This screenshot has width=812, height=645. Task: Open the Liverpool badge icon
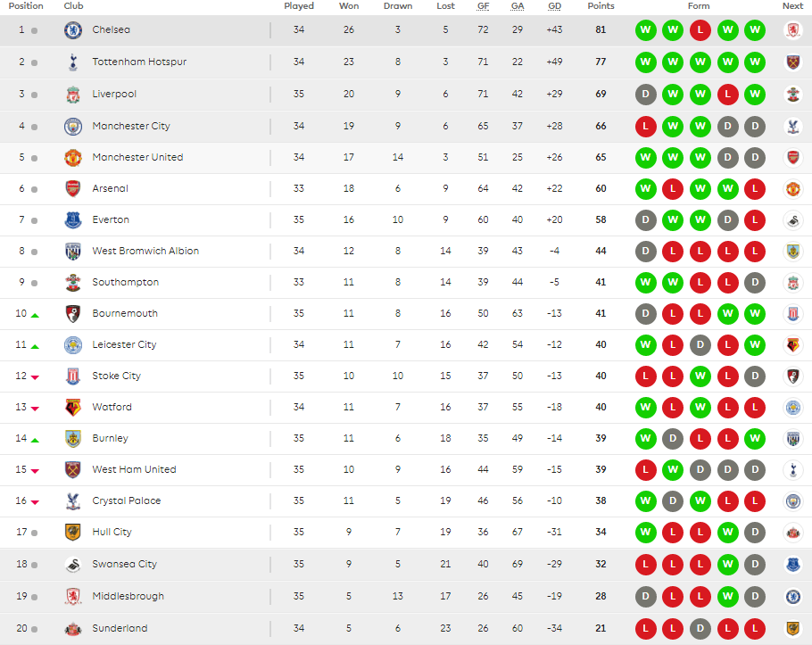pos(73,95)
